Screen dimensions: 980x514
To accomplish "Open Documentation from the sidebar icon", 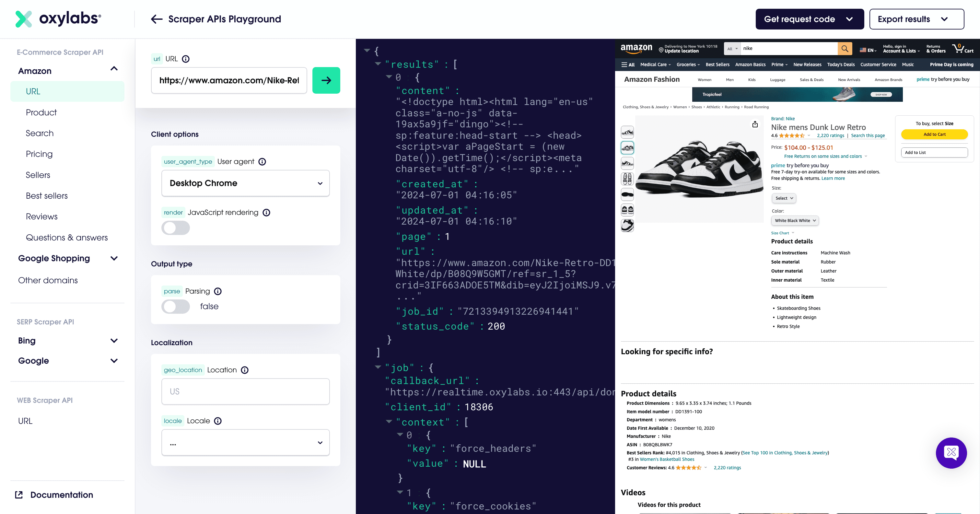I will click(x=18, y=494).
